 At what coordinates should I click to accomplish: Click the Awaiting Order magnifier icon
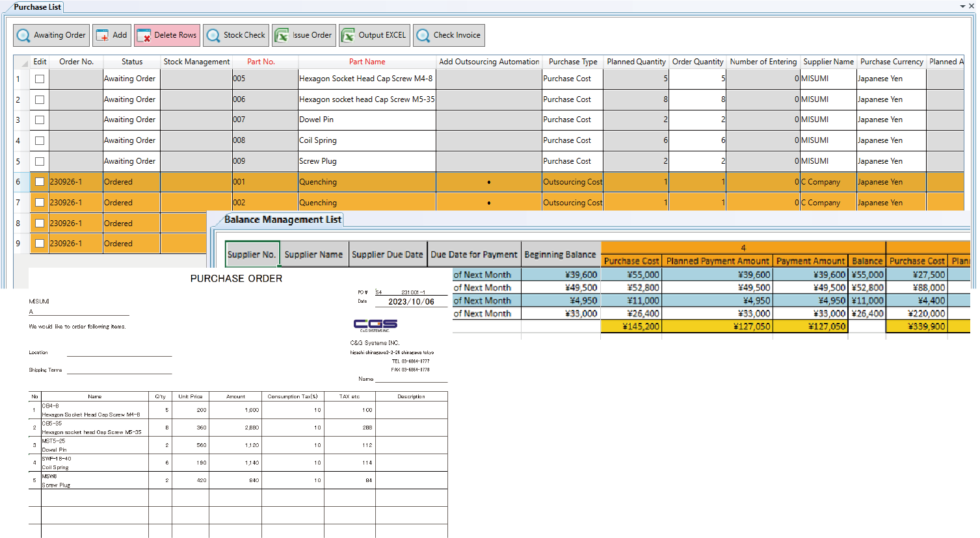click(23, 36)
